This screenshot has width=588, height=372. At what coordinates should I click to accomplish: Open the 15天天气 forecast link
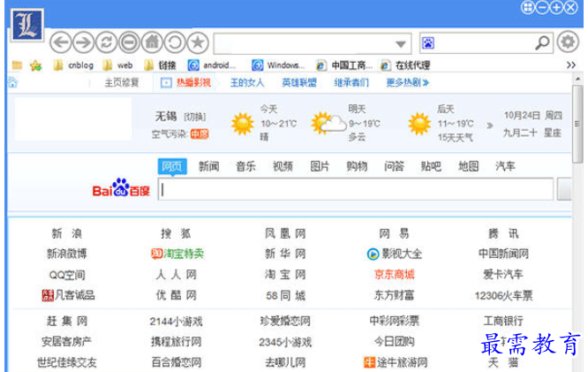[456, 138]
